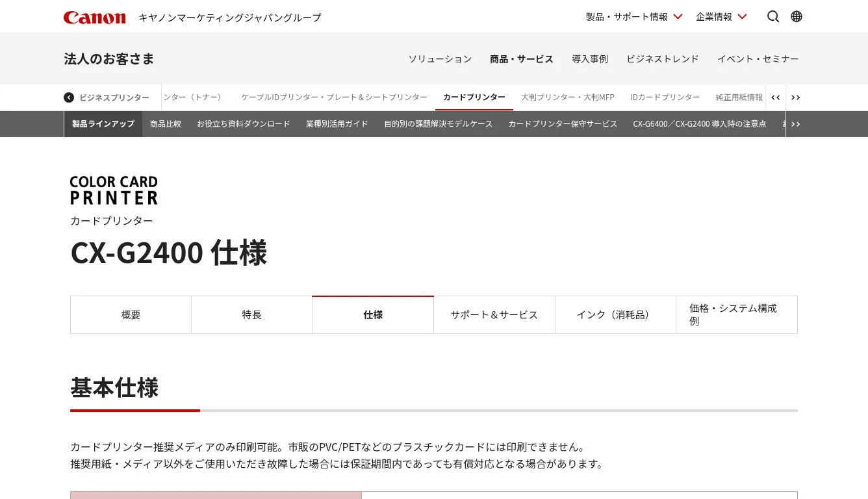Switch to 価格・システム構成例 tab
The image size is (868, 499).
pos(737,315)
